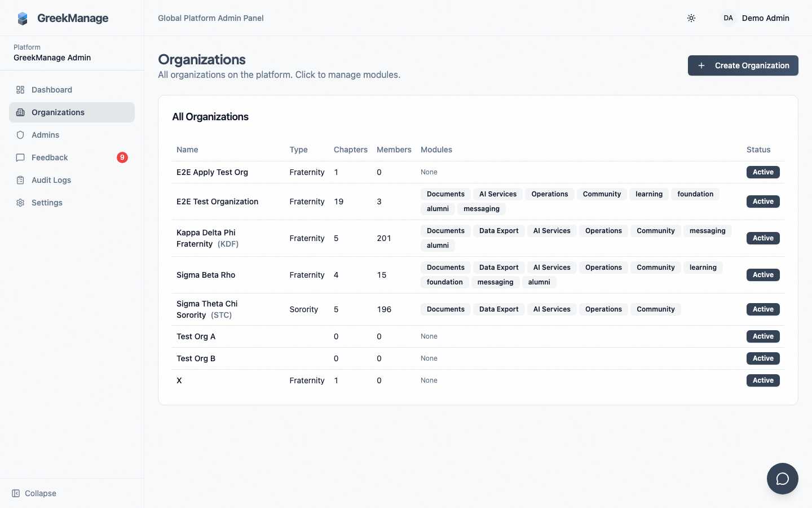Open Audit Logs from sidebar
Image resolution: width=812 pixels, height=508 pixels.
tap(72, 180)
